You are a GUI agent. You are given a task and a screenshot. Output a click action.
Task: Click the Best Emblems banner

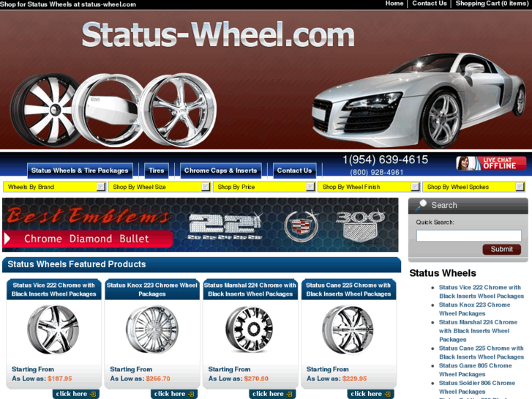click(201, 225)
